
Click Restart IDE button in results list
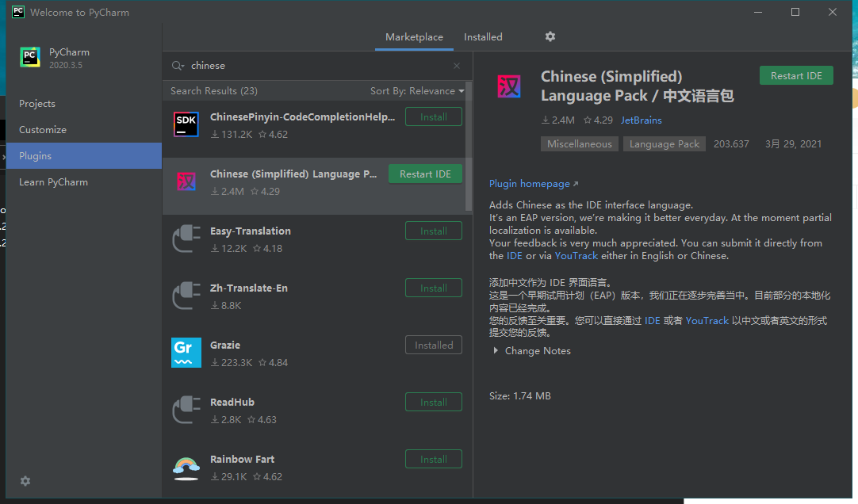(425, 174)
